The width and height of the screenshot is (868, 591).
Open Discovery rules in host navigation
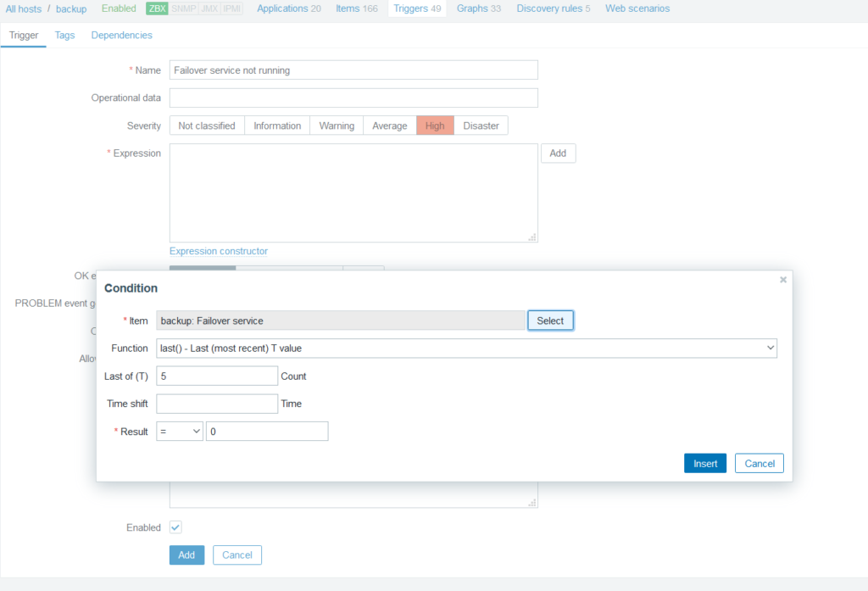553,8
